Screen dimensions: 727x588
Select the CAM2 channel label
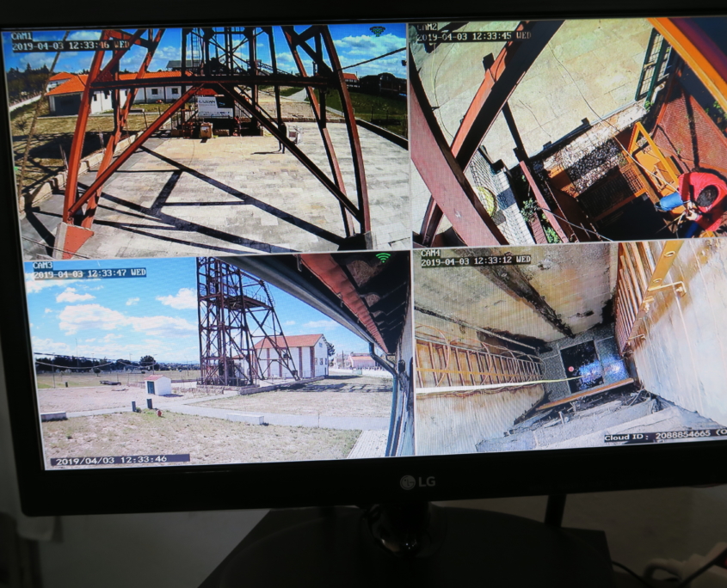(x=428, y=27)
